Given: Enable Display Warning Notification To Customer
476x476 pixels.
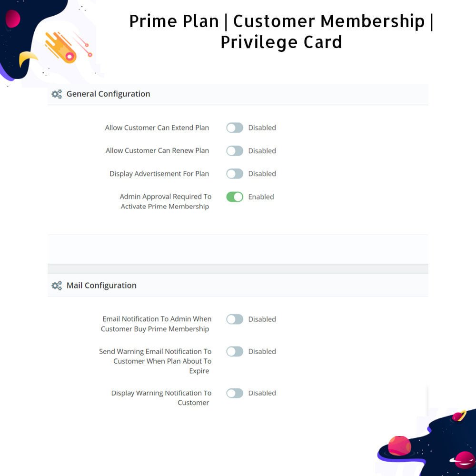Looking at the screenshot, I should coord(234,393).
